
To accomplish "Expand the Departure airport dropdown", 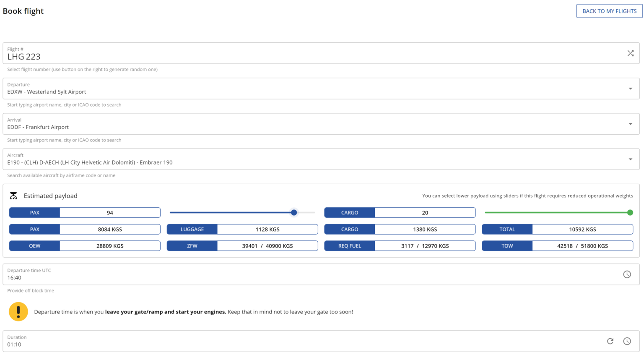I will [630, 89].
